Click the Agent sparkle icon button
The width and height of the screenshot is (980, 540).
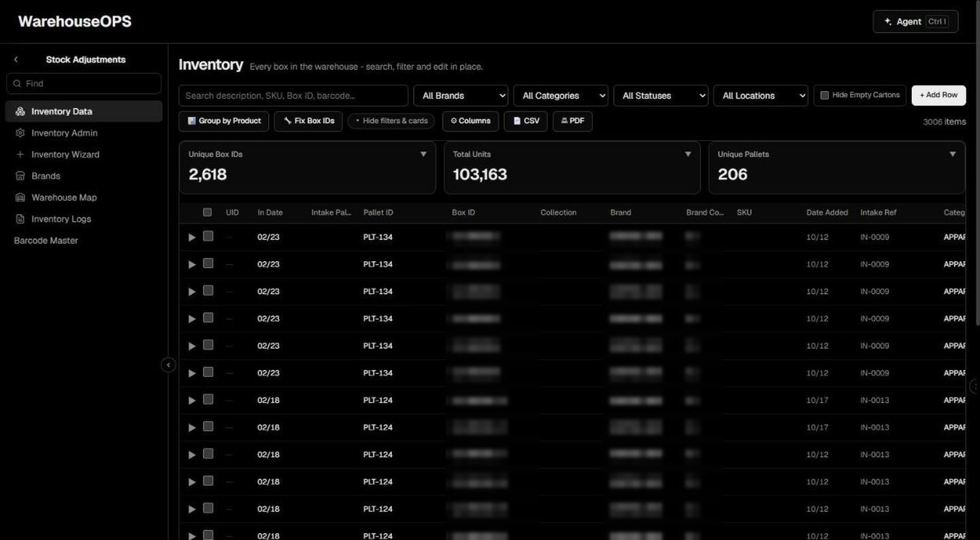[x=915, y=22]
